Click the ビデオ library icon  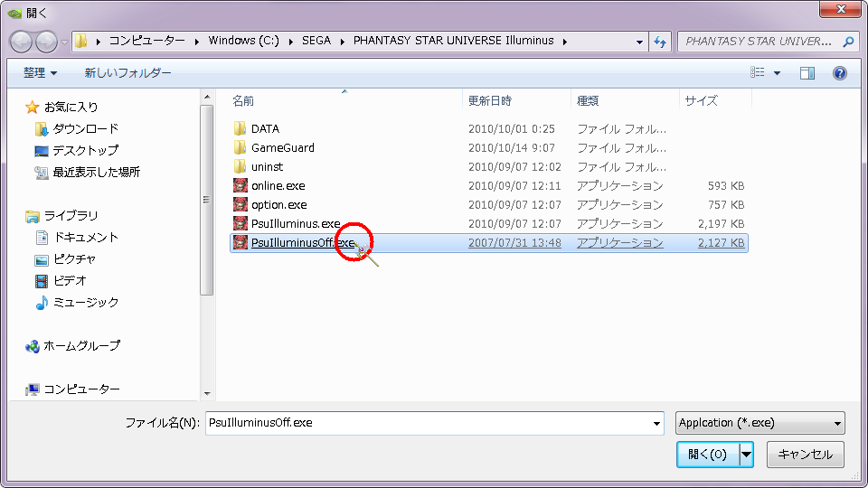42,281
